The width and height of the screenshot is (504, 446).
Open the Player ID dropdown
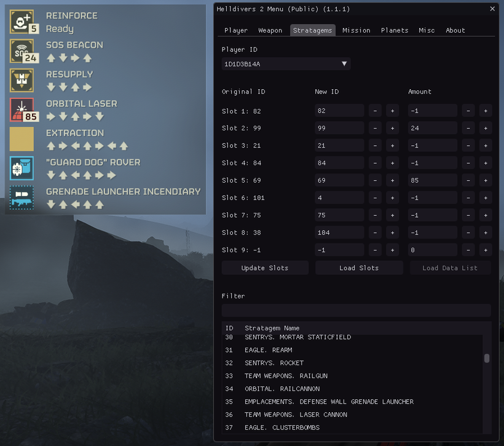point(286,64)
